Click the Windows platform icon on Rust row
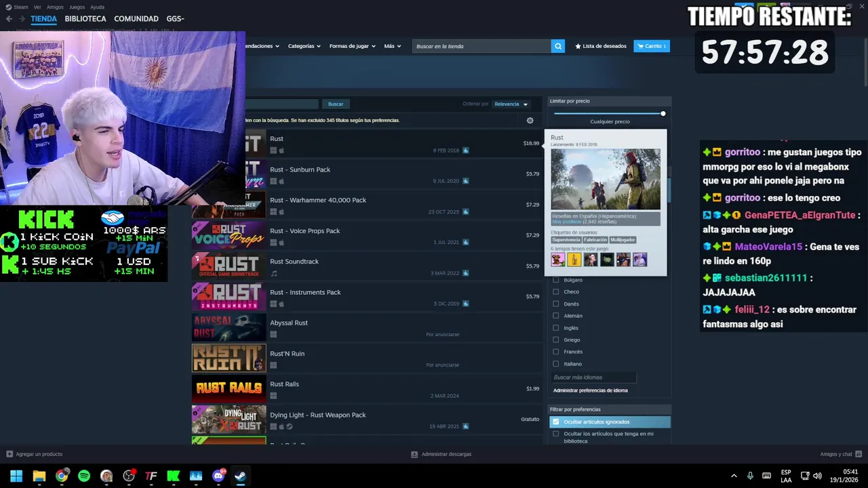Image resolution: width=868 pixels, height=488 pixels. tap(273, 150)
